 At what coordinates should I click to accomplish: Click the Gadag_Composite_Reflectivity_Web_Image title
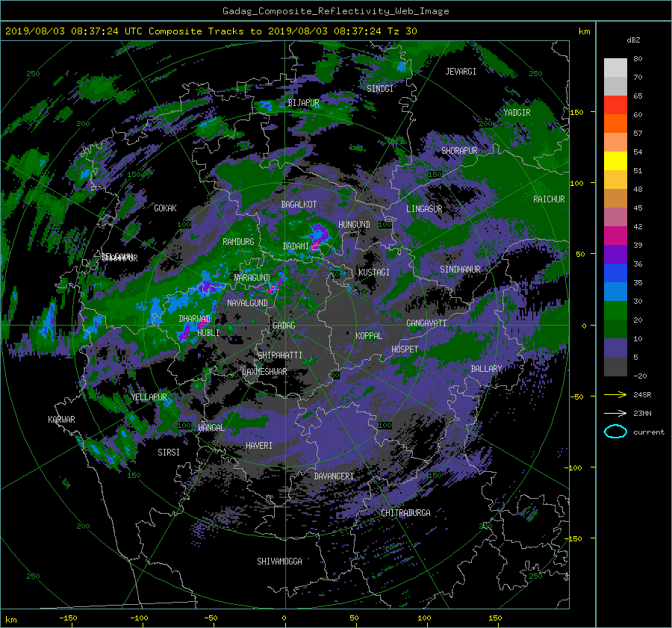tap(335, 11)
